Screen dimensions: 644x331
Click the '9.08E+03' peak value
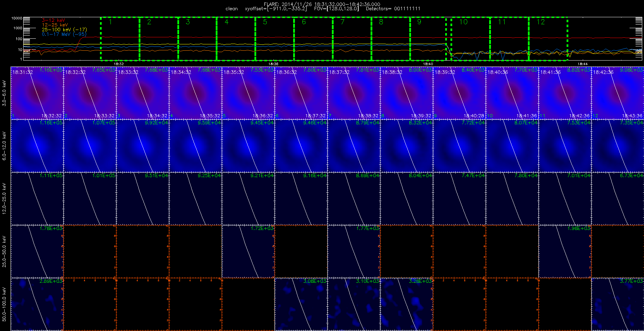(631, 70)
